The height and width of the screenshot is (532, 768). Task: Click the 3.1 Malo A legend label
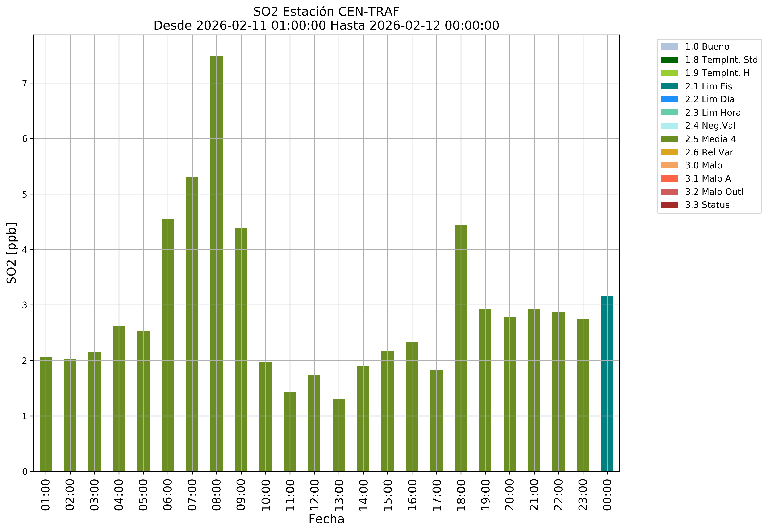point(708,179)
